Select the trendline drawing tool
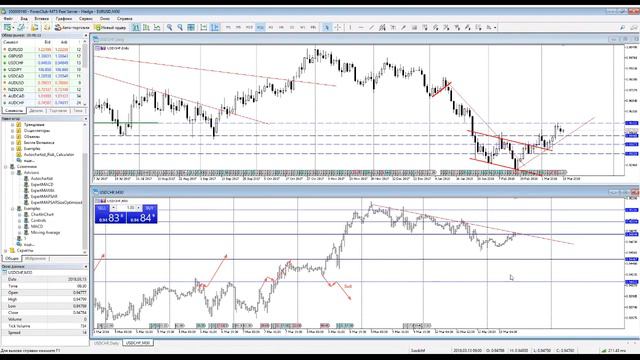The height and width of the screenshot is (360, 640). (x=371, y=27)
